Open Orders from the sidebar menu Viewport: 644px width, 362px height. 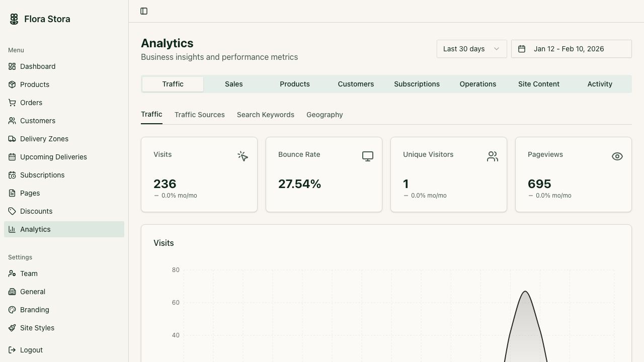click(64, 103)
